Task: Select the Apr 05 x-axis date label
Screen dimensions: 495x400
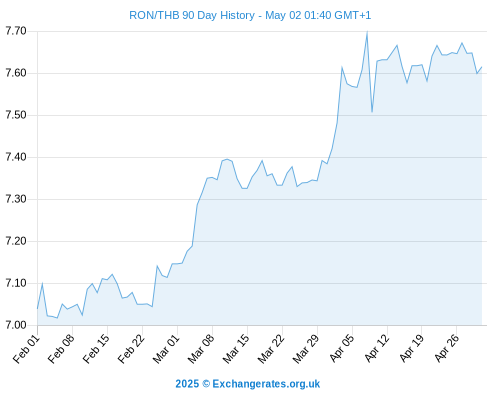Action: [342, 349]
